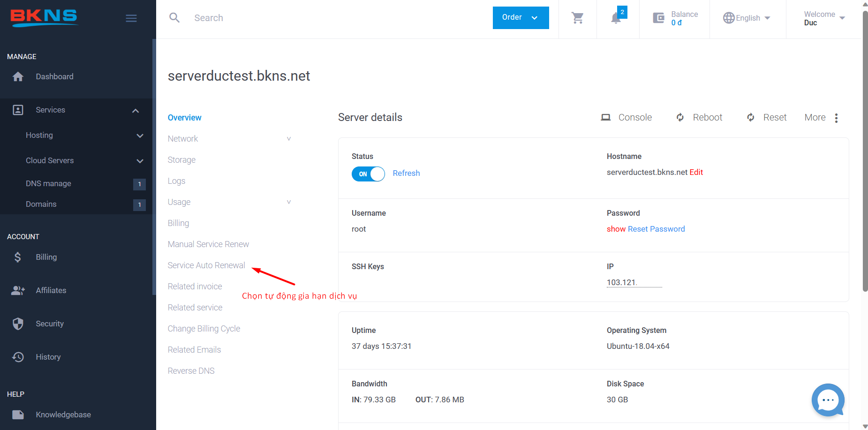The height and width of the screenshot is (430, 868).
Task: Click the Affiliates people icon
Action: point(18,290)
